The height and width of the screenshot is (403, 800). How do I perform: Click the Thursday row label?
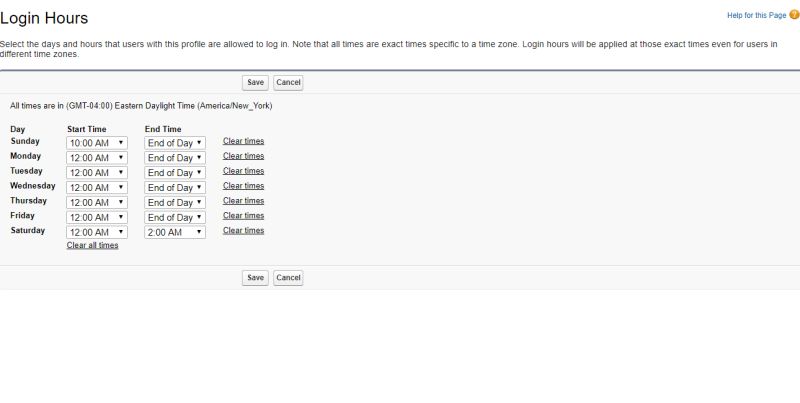pyautogui.click(x=29, y=200)
